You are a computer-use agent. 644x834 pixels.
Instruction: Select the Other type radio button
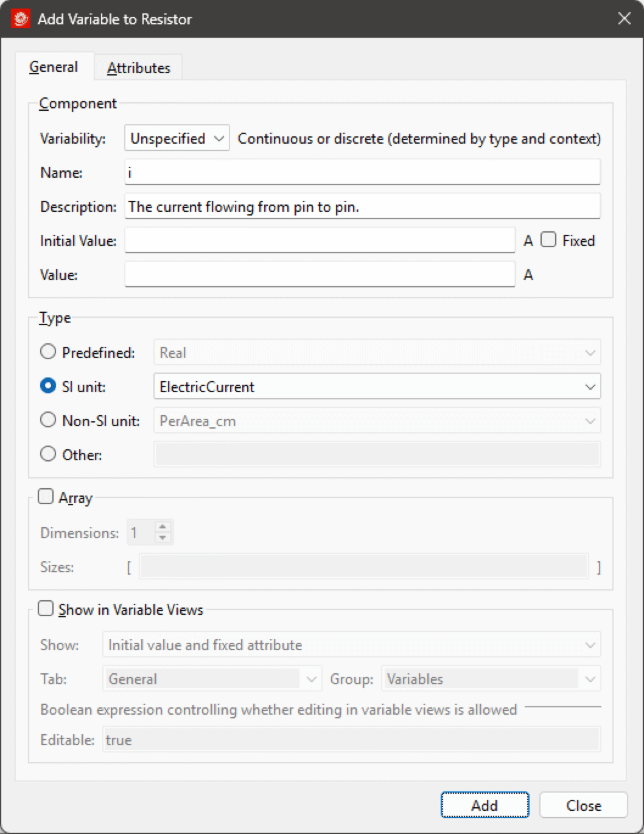[x=48, y=454]
